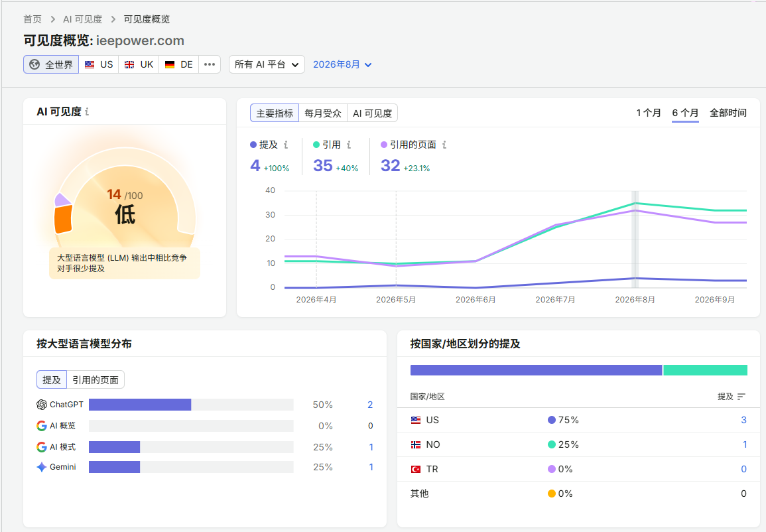Toggle the 引用 series legend dot
Screen dimensions: 766x532
click(316, 145)
